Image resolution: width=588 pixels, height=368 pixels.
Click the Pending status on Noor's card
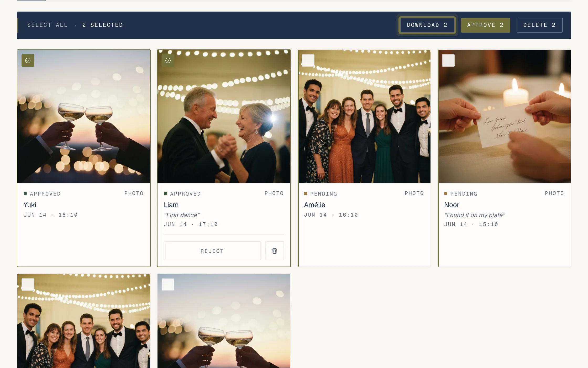click(461, 194)
